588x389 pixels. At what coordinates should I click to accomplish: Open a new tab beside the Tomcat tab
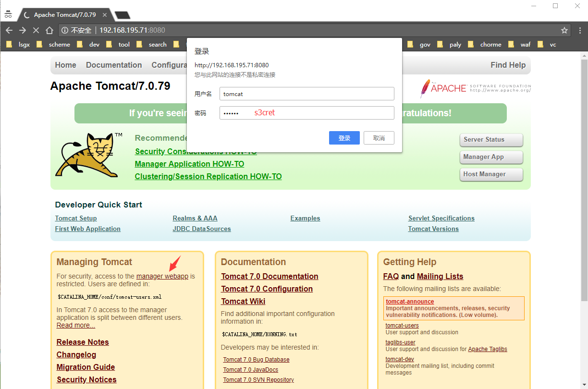point(122,15)
